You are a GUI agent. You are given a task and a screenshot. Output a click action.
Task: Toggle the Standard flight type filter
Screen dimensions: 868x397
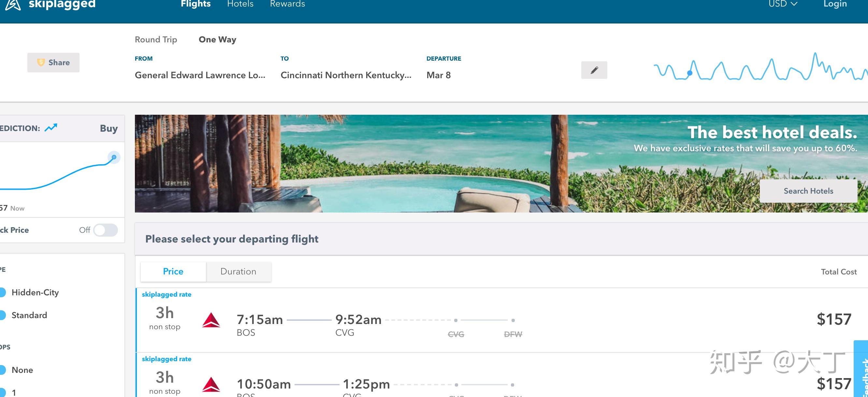coord(3,315)
